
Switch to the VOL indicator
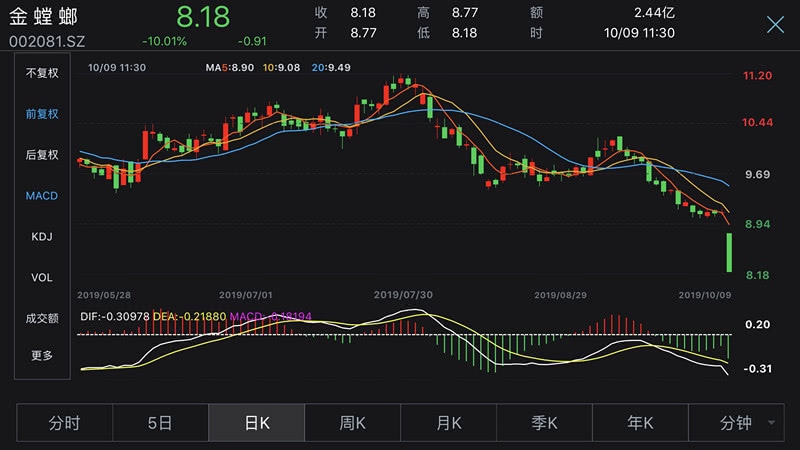(x=42, y=277)
